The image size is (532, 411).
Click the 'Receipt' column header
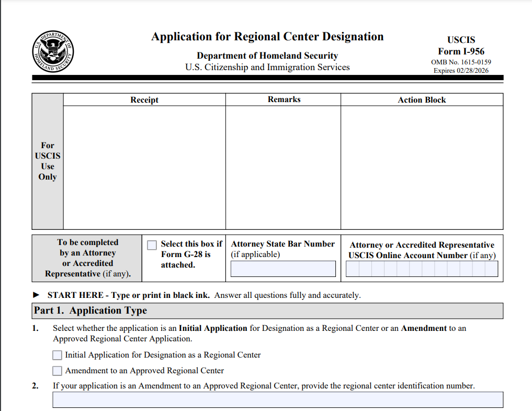coord(144,100)
